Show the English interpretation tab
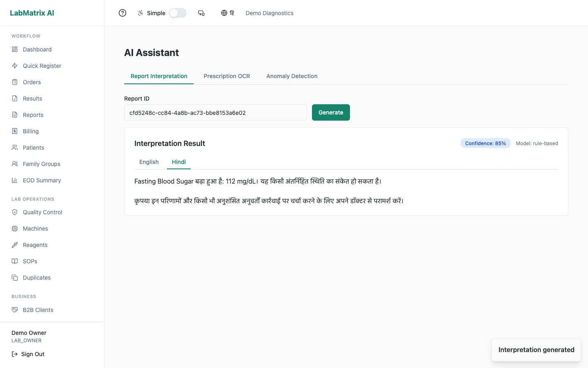The height and width of the screenshot is (368, 588). click(149, 162)
